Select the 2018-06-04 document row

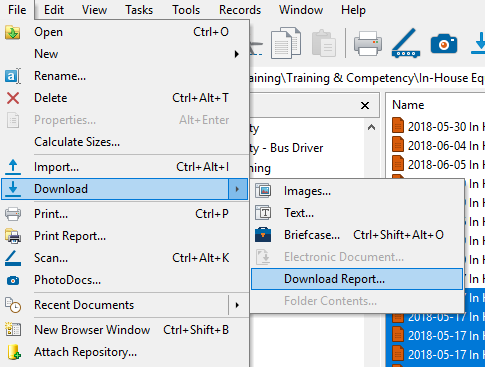[x=437, y=146]
